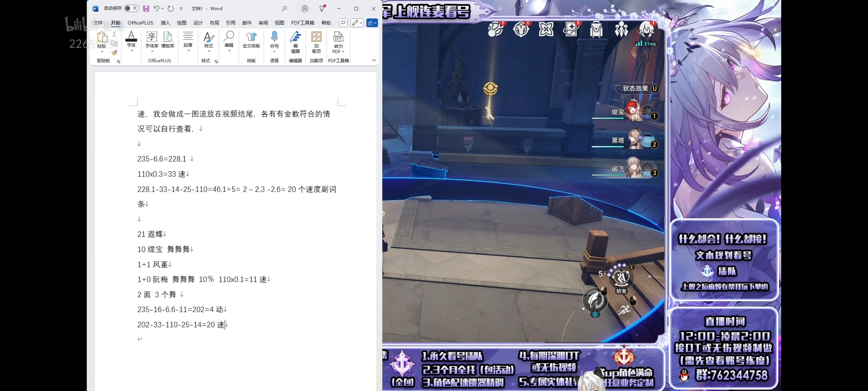868x391 pixels.
Task: Open the 剪贴板 clipboard dialog launcher
Action: point(119,61)
